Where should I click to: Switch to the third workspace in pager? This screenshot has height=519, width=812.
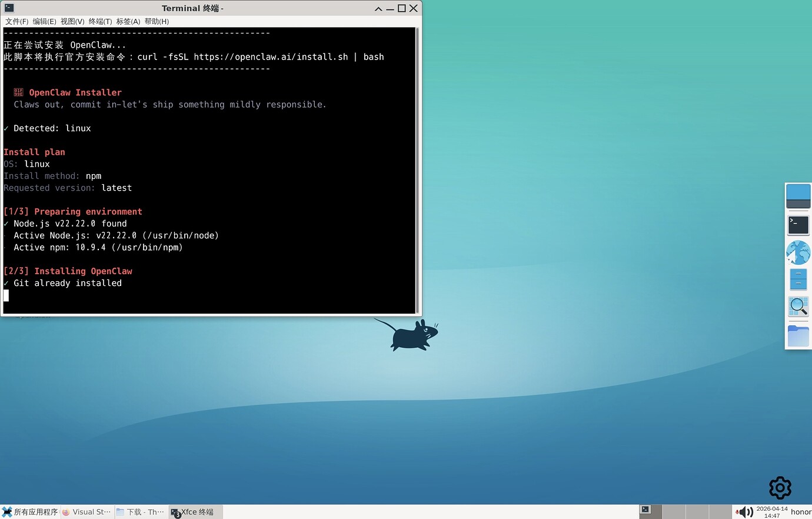click(x=697, y=512)
